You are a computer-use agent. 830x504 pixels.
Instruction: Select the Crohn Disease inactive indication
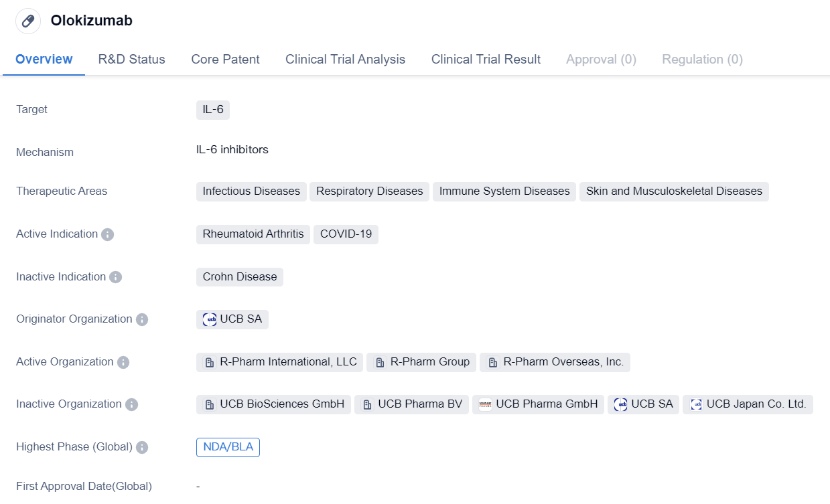tap(240, 277)
